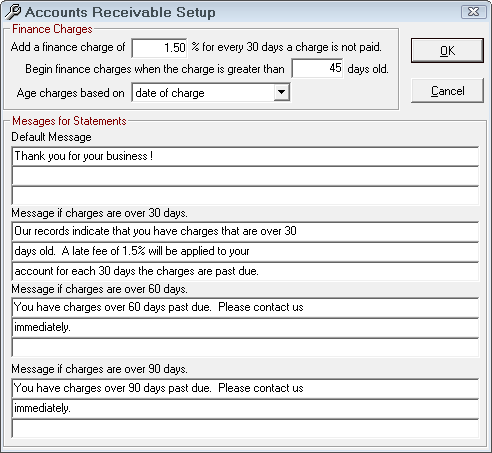Viewport: 492px width, 453px height.
Task: Click the 'days old.' label after 45
Action: [368, 69]
